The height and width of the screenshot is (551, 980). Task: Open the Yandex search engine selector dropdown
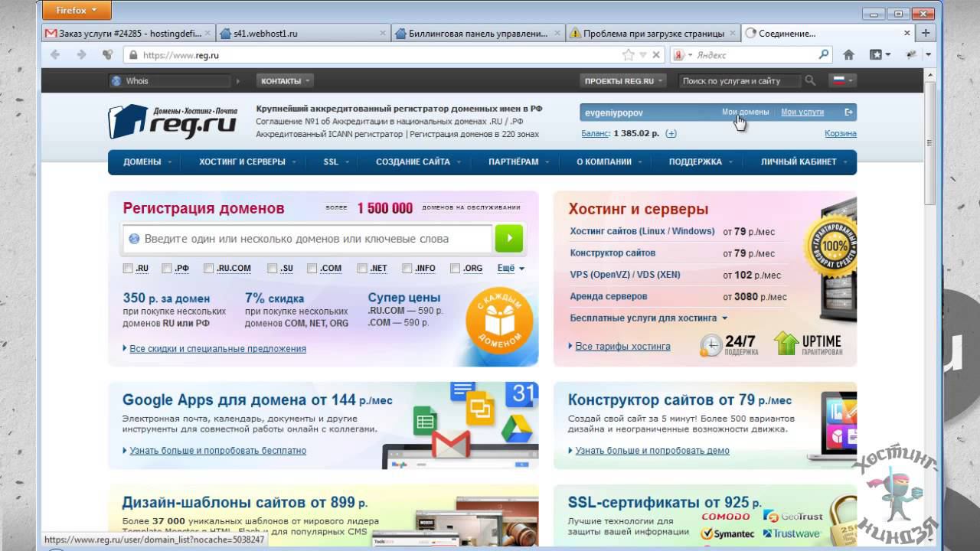point(681,55)
